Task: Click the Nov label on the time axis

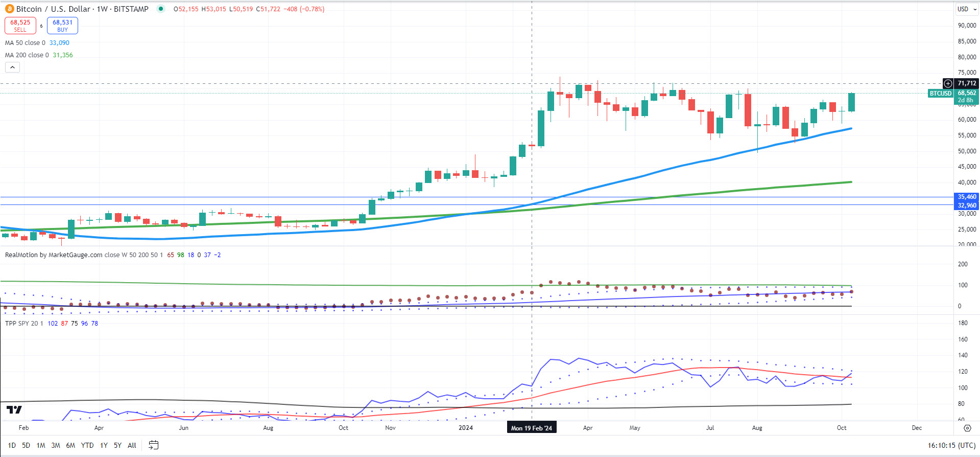Action: pos(390,428)
